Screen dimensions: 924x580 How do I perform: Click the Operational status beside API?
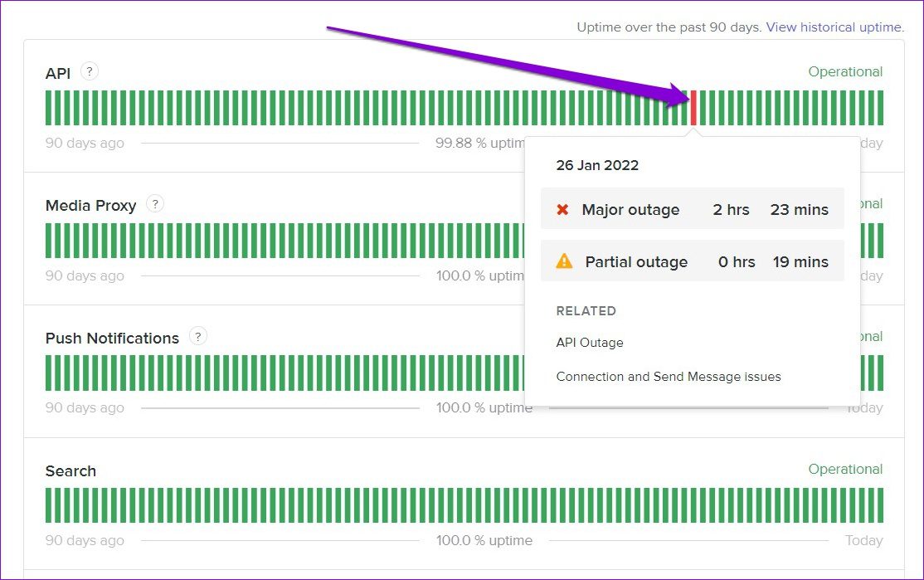(x=845, y=72)
